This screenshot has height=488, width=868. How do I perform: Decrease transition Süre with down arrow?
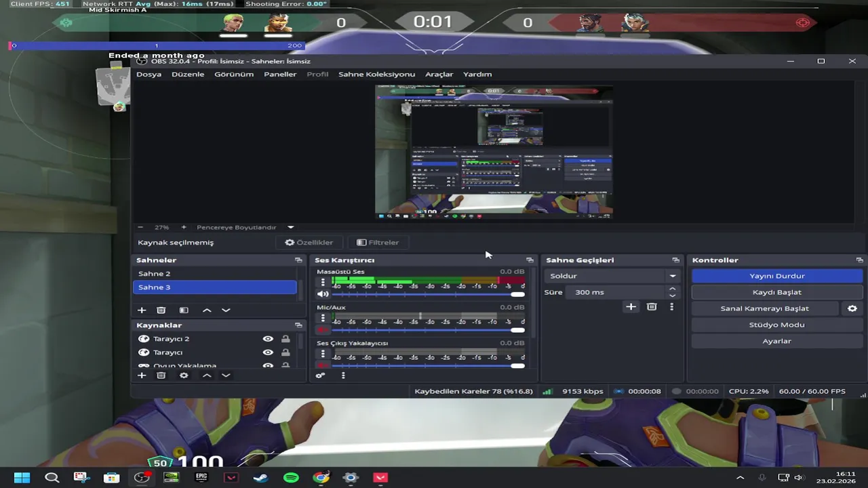(672, 296)
